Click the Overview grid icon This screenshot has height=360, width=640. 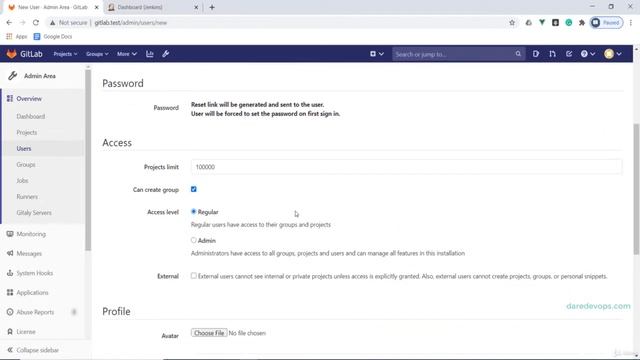pyautogui.click(x=10, y=99)
